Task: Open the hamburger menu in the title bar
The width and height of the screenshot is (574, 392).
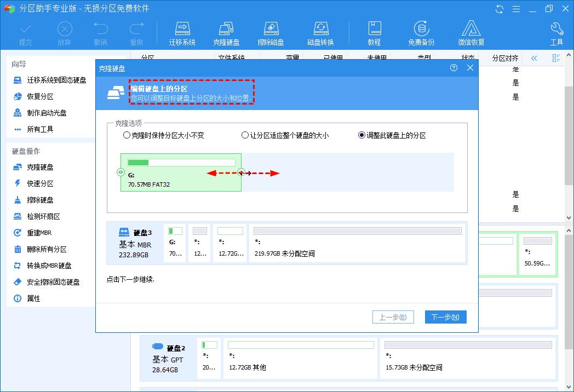Action: pos(516,8)
